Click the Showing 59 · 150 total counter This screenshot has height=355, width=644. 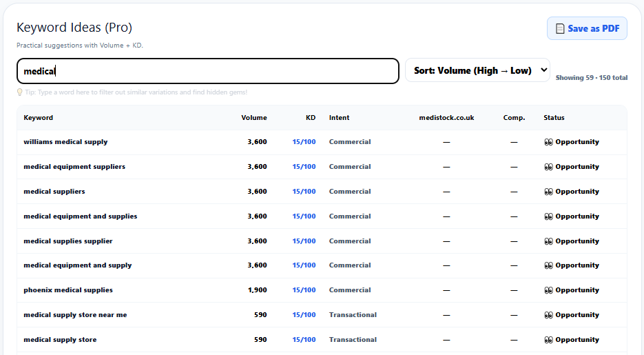tap(592, 78)
